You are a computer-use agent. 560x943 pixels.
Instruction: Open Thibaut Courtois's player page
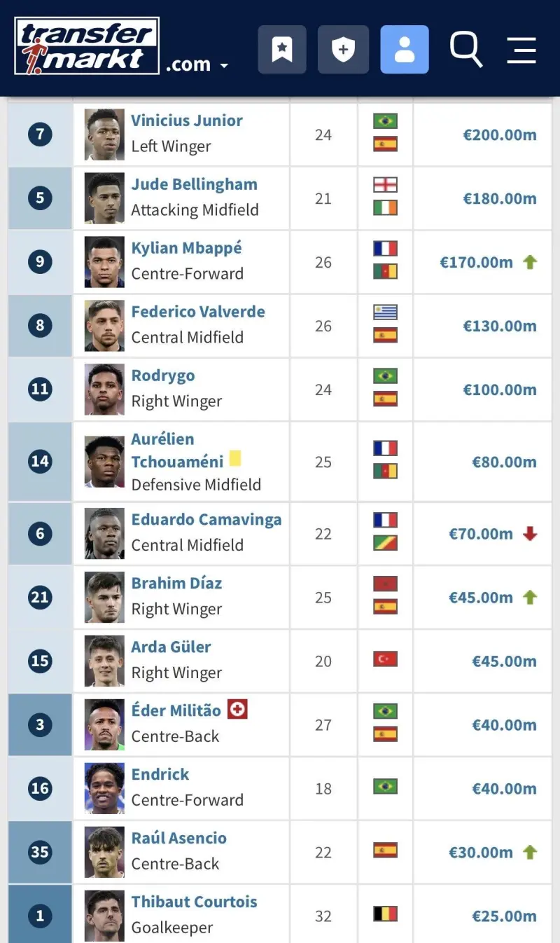pos(194,902)
